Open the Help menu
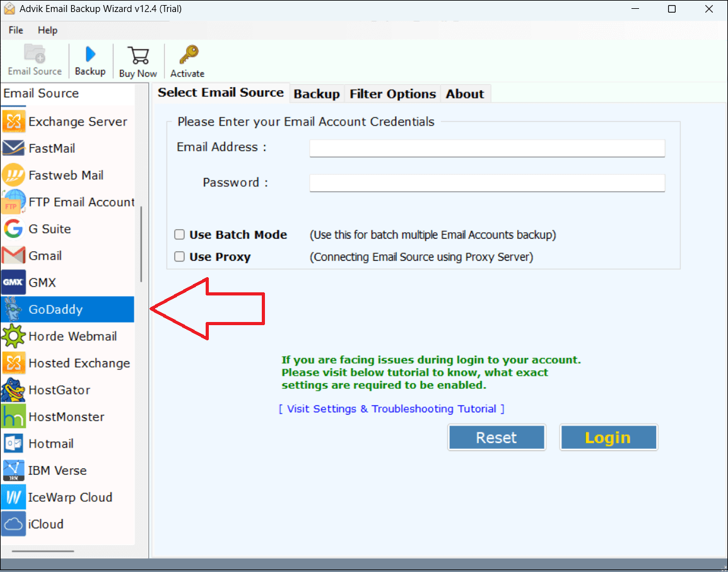 pyautogui.click(x=47, y=30)
